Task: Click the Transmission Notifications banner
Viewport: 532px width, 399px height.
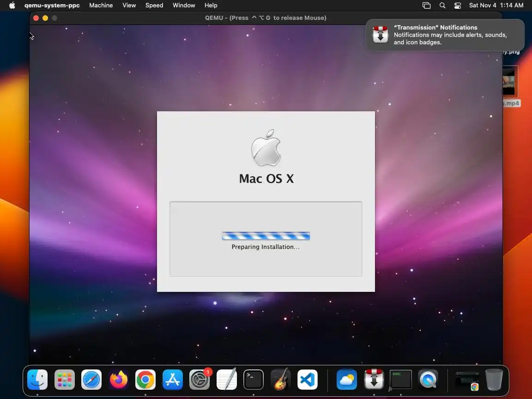Action: point(445,35)
